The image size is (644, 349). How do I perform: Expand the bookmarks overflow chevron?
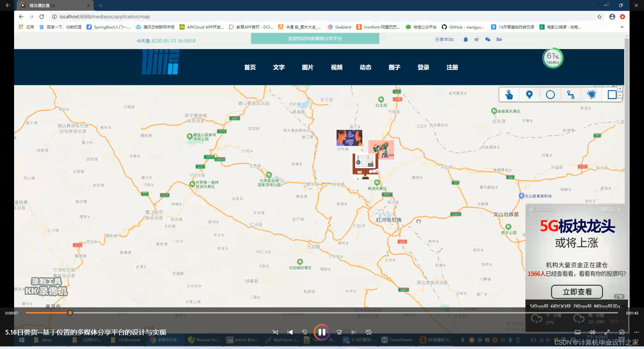point(622,27)
